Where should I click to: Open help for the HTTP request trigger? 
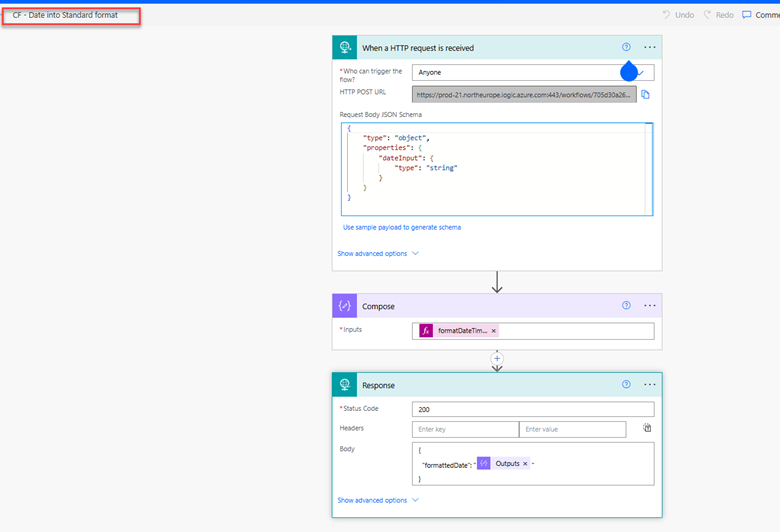[626, 47]
